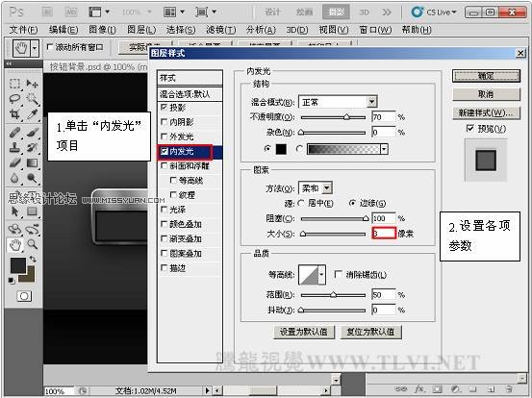Viewport: 532px width, 398px height.
Task: Click the opacity slider handle
Action: click(x=346, y=117)
